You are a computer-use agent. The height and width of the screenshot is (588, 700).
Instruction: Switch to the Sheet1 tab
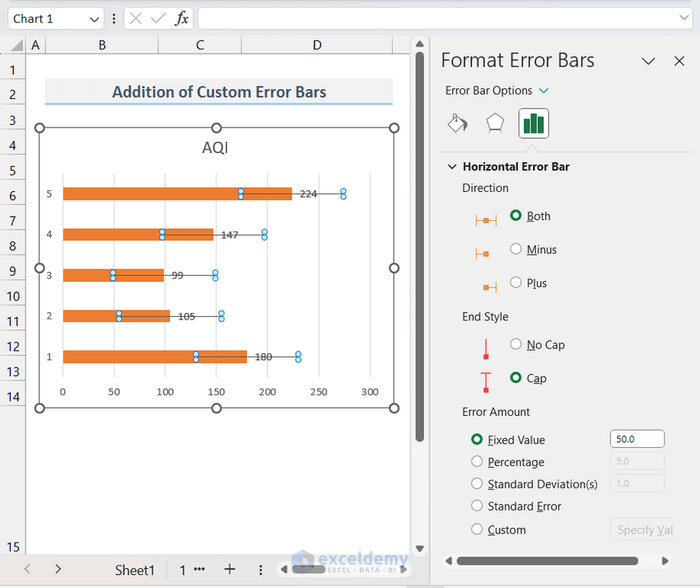(134, 569)
